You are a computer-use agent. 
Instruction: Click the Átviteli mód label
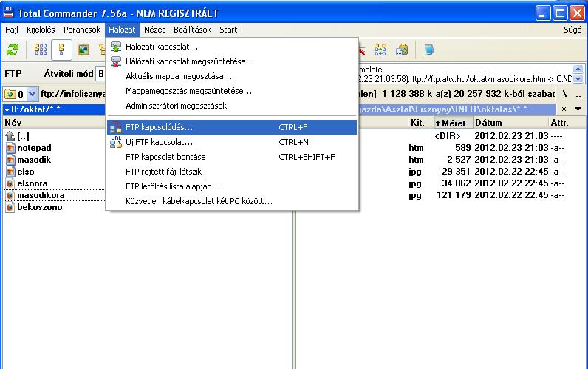(69, 73)
